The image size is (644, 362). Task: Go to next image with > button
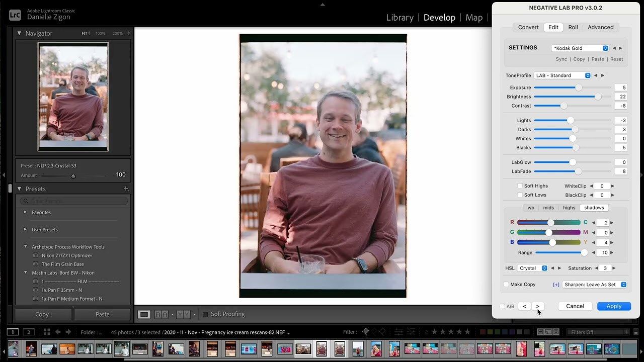[x=538, y=306]
